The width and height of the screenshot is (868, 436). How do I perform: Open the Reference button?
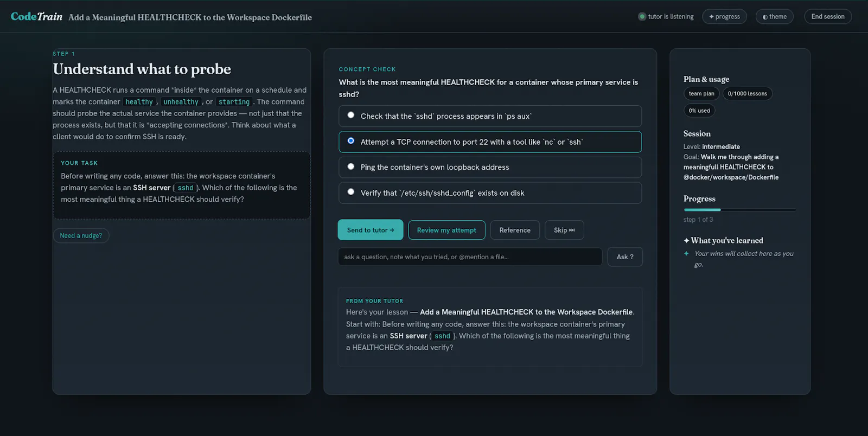point(515,230)
